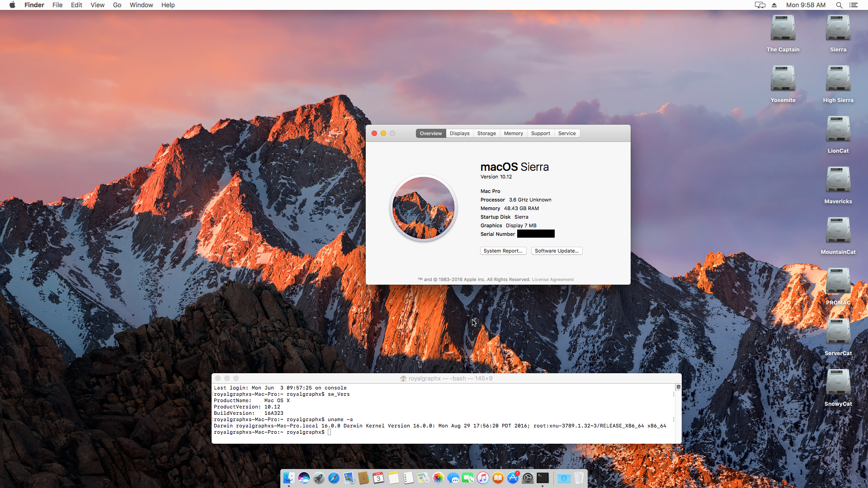Image resolution: width=868 pixels, height=488 pixels.
Task: Open Spotlight search in menu bar
Action: pyautogui.click(x=839, y=5)
